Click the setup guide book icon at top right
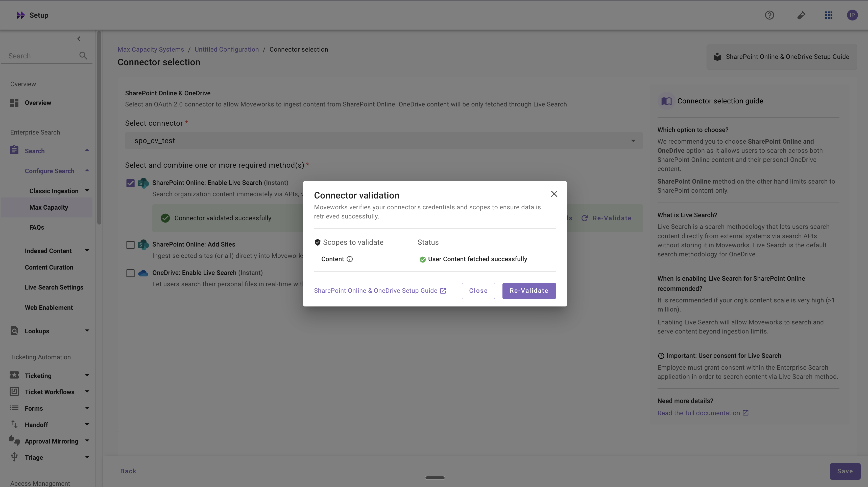 [x=717, y=57]
